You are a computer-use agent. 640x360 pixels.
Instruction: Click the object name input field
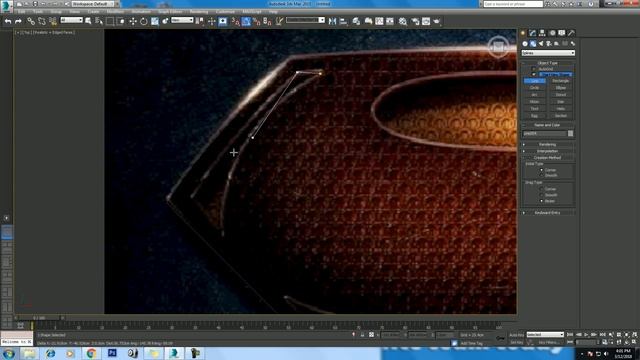[x=544, y=133]
